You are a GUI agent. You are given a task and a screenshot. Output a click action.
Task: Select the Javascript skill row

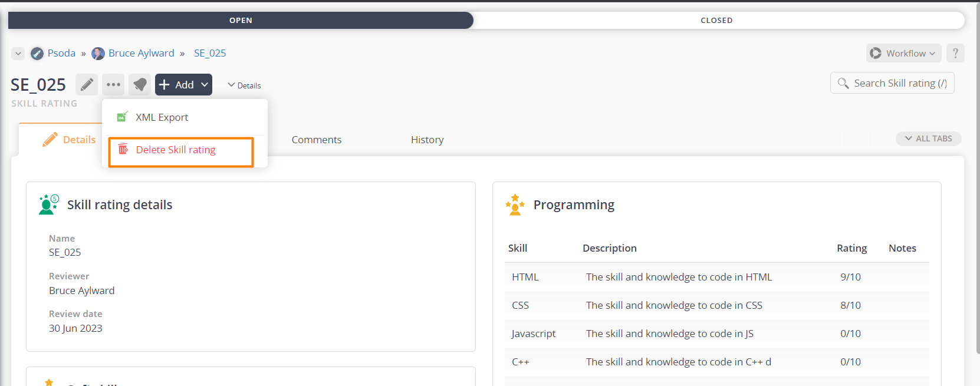click(x=717, y=334)
